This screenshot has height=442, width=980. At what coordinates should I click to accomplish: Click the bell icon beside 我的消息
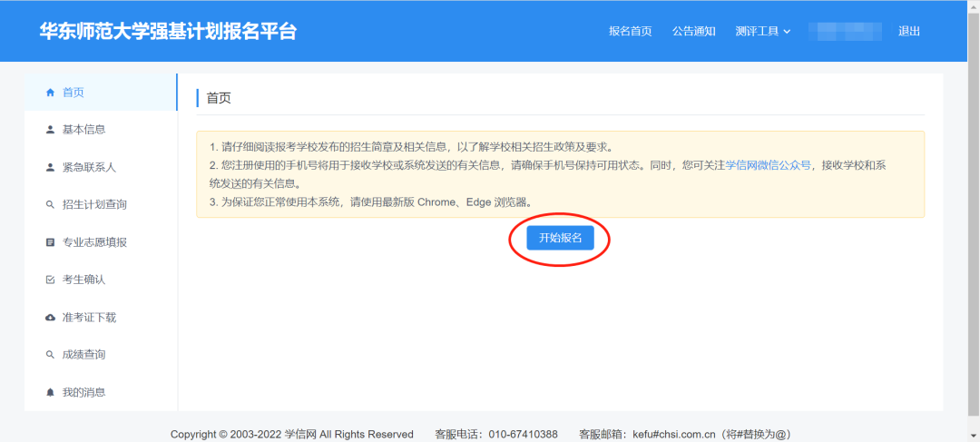[x=50, y=392]
